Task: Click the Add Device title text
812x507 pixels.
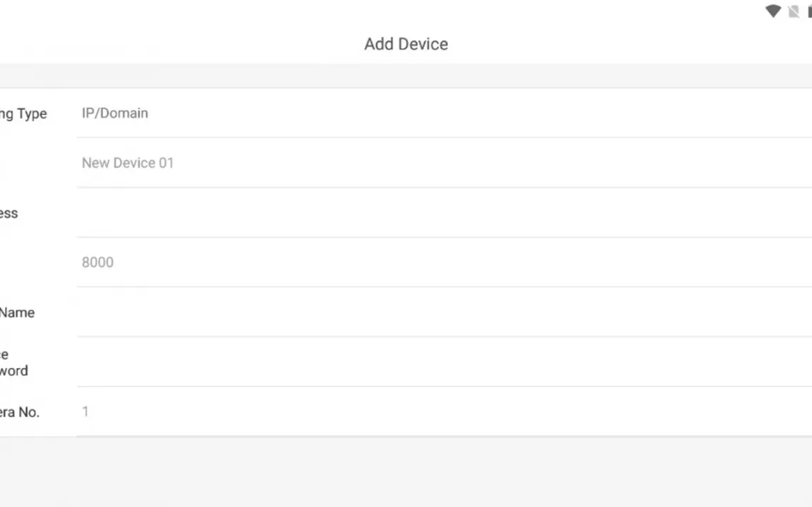Action: [x=406, y=44]
